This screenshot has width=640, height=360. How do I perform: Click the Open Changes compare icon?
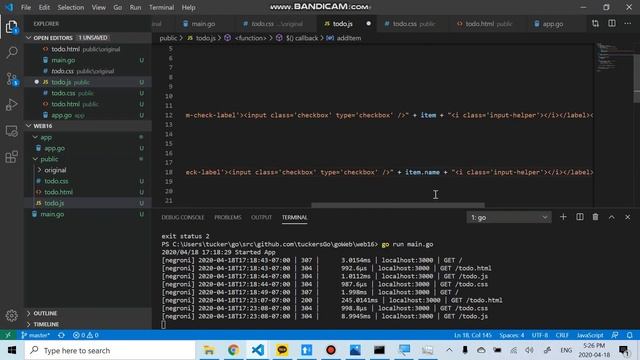click(x=596, y=24)
